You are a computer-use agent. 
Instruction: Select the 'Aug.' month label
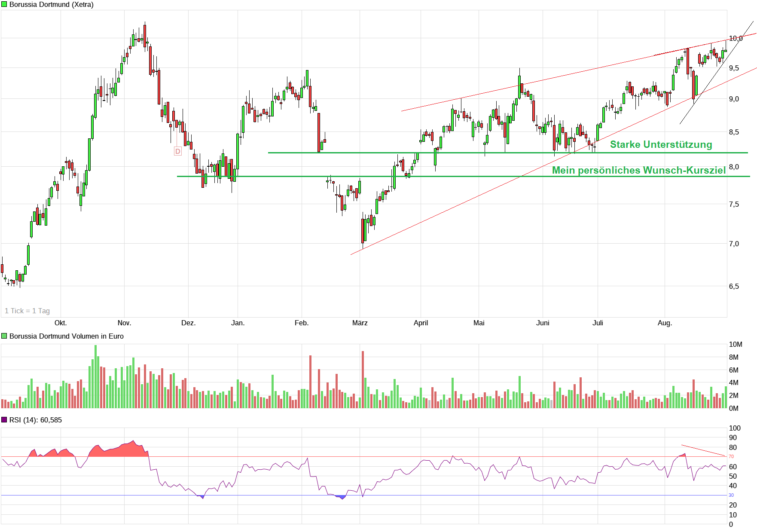click(665, 323)
